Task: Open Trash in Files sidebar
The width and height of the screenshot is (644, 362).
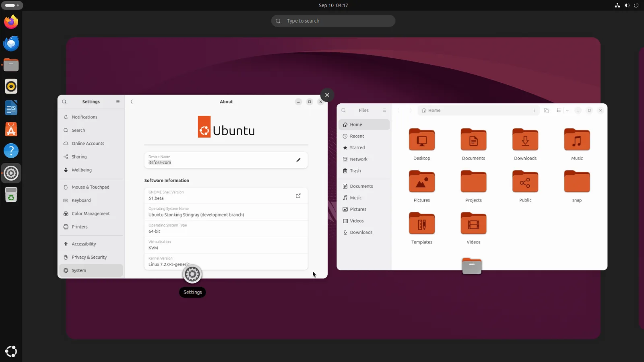Action: pos(364,171)
